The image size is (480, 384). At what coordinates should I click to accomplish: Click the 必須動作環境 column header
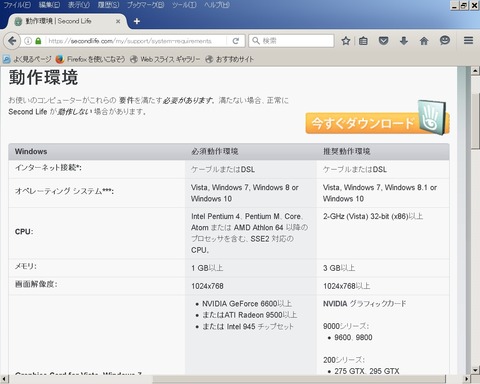215,151
